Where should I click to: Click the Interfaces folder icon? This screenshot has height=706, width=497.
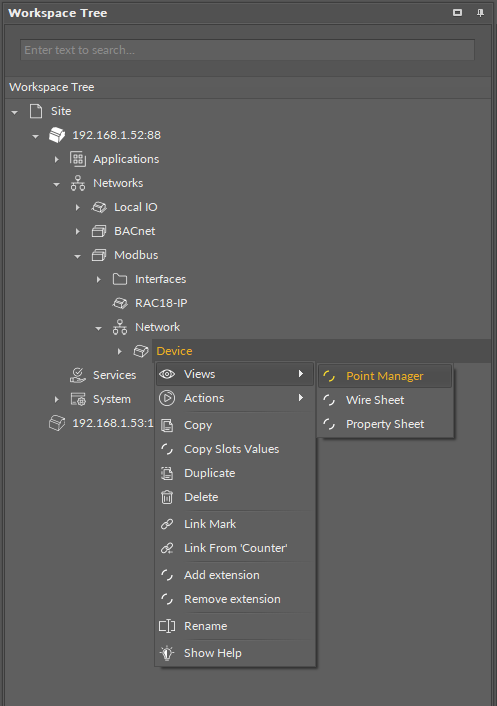(120, 279)
